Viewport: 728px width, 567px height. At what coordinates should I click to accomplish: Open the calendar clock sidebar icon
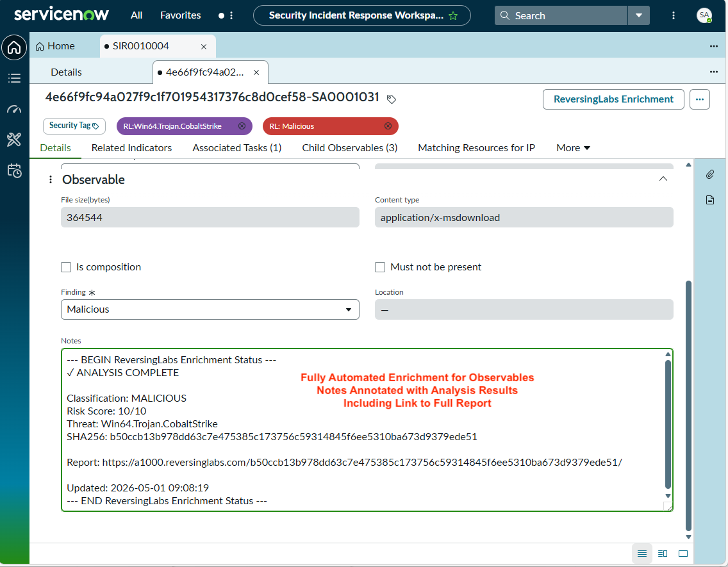coord(14,170)
